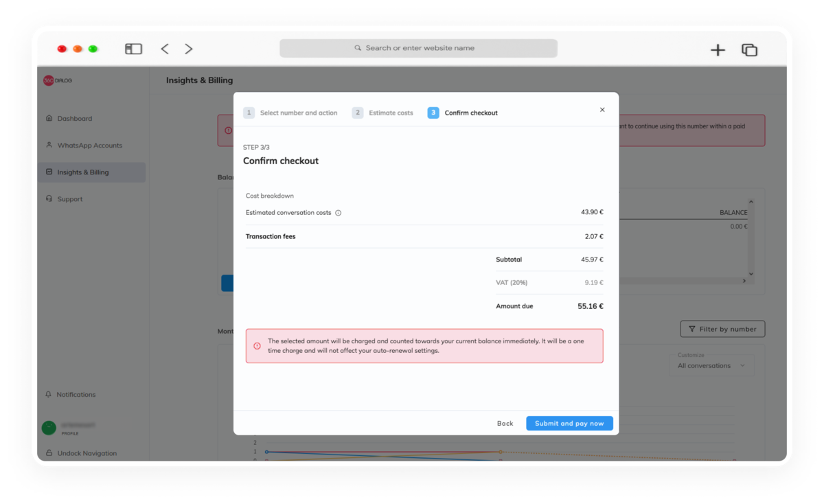The image size is (824, 504).
Task: Click the Transaction fees label
Action: point(271,236)
